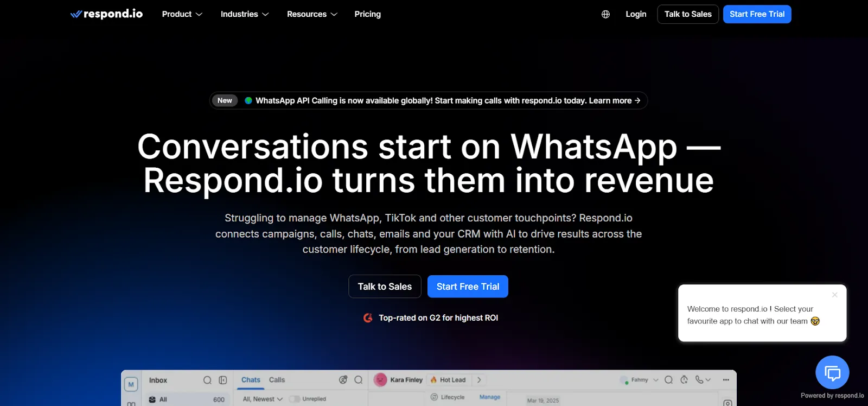Open the language globe selector
Screen dimensions: 868x406
[x=605, y=14]
